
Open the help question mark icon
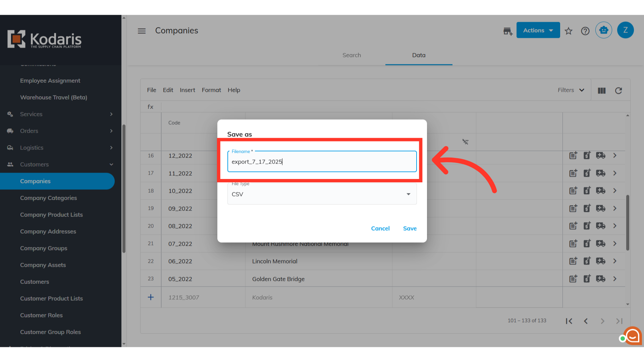pos(585,31)
